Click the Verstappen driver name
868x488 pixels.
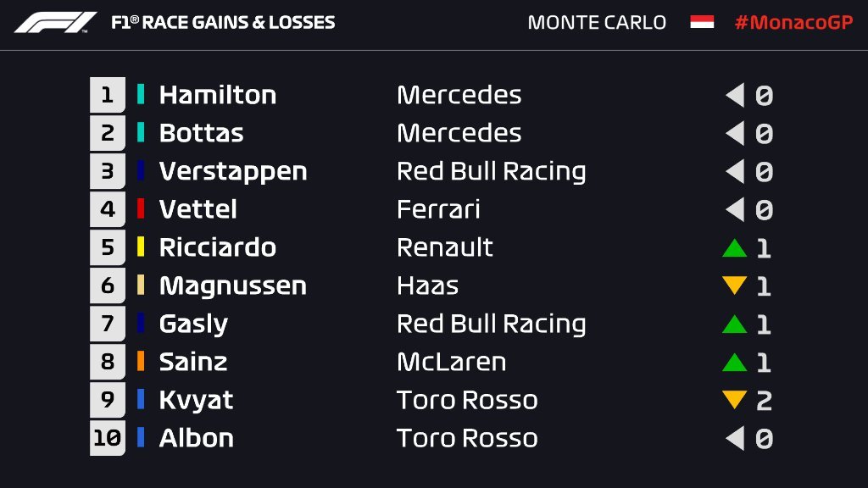tap(233, 172)
